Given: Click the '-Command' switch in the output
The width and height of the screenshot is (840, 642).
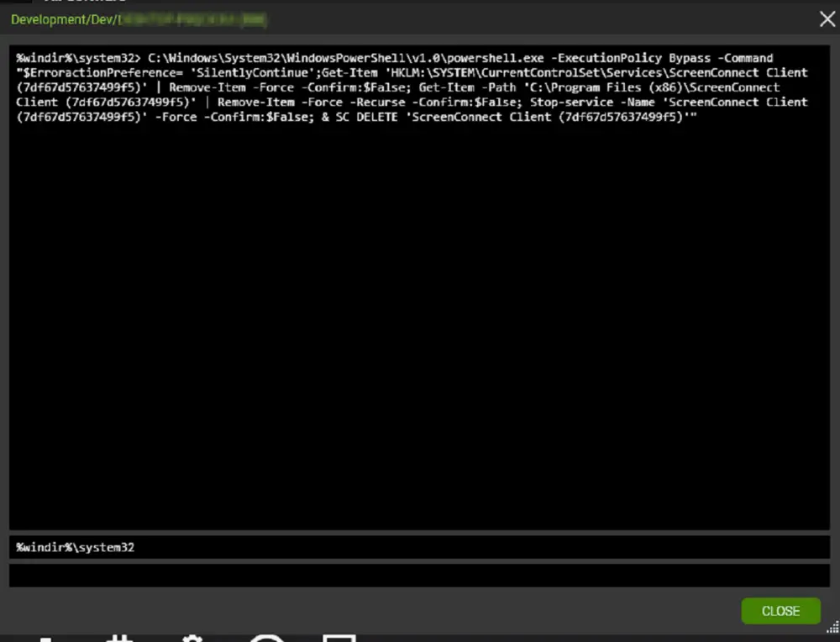Looking at the screenshot, I should (x=745, y=58).
